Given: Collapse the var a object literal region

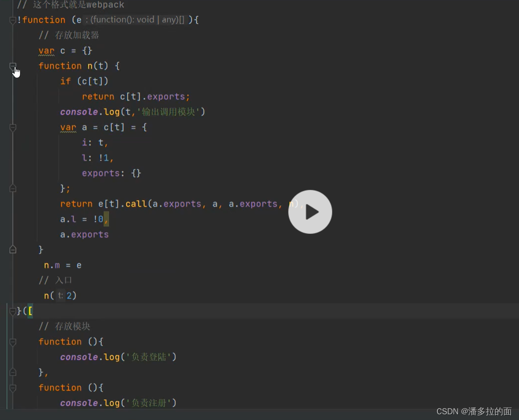Looking at the screenshot, I should [12, 128].
